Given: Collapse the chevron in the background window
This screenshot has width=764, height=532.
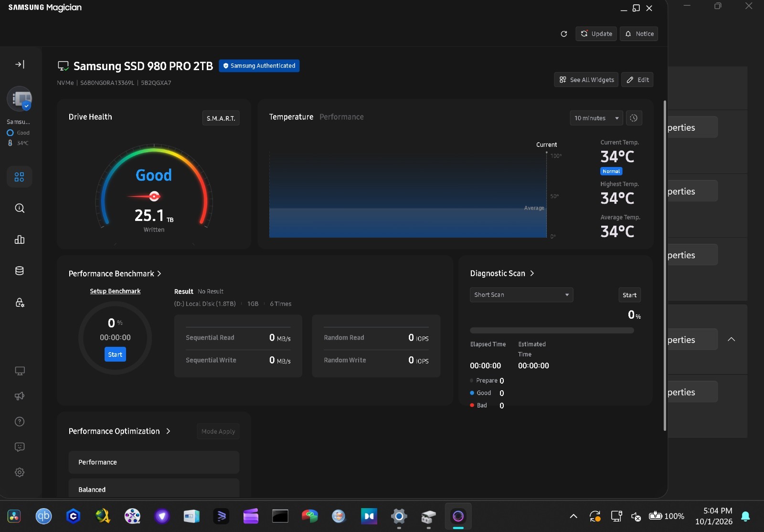Looking at the screenshot, I should (731, 339).
